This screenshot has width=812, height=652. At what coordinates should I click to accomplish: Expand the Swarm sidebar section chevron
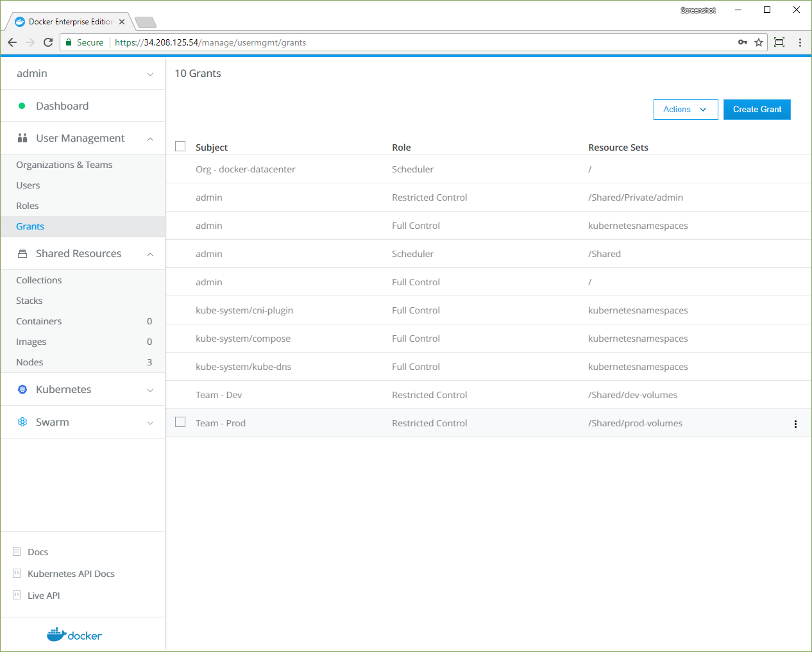pos(150,422)
